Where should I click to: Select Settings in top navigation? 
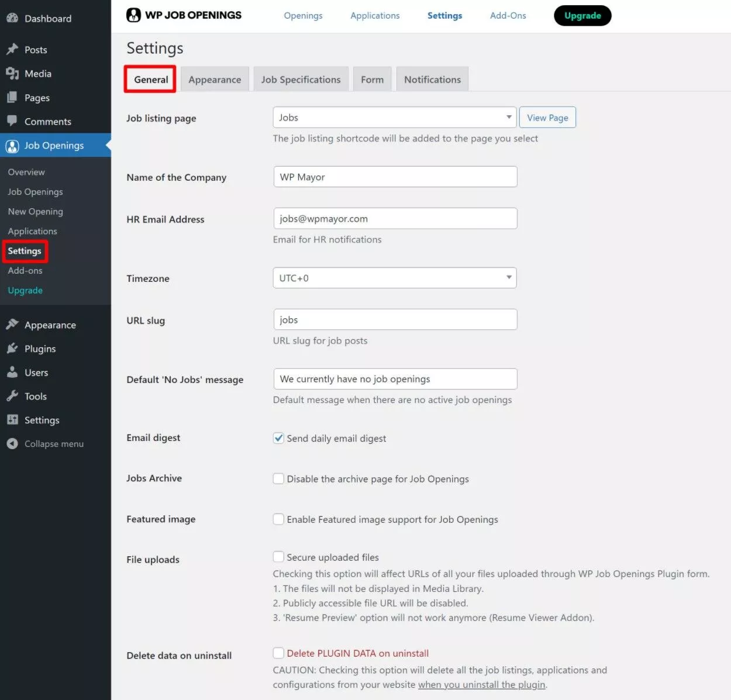pos(444,16)
